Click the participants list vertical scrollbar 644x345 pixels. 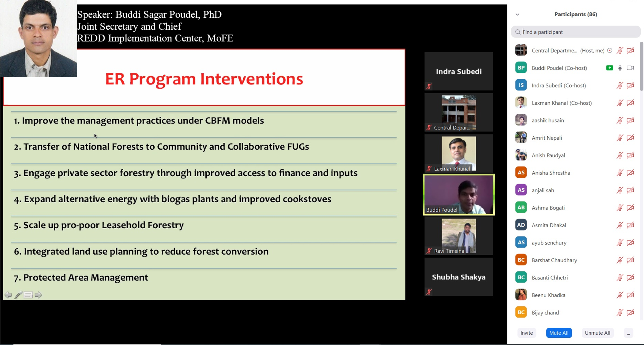point(641,66)
